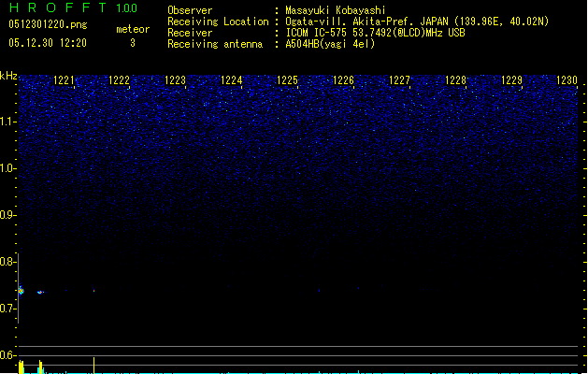This screenshot has width=588, height=374.
Task: Click the 0.8 kHz frequency axis label
Action: tap(7, 262)
